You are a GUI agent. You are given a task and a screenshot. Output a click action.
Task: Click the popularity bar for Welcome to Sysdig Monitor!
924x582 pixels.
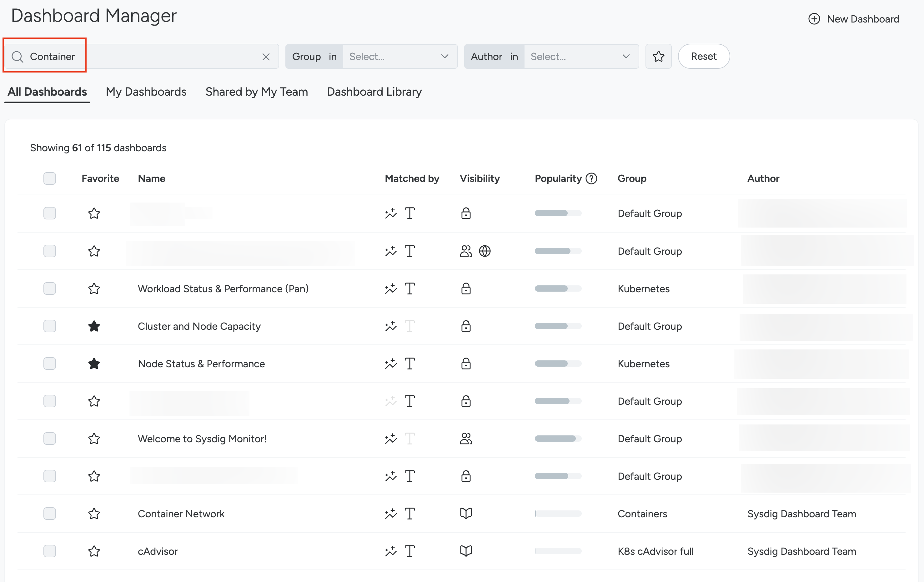558,439
